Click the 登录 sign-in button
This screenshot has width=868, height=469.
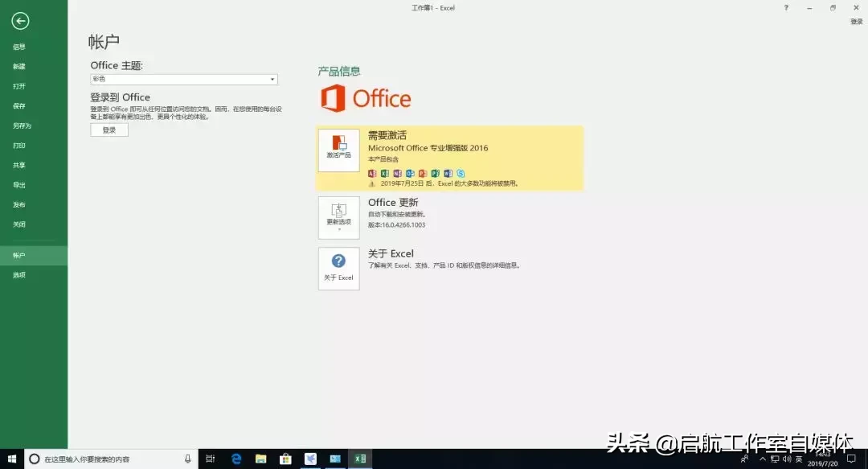pos(108,129)
